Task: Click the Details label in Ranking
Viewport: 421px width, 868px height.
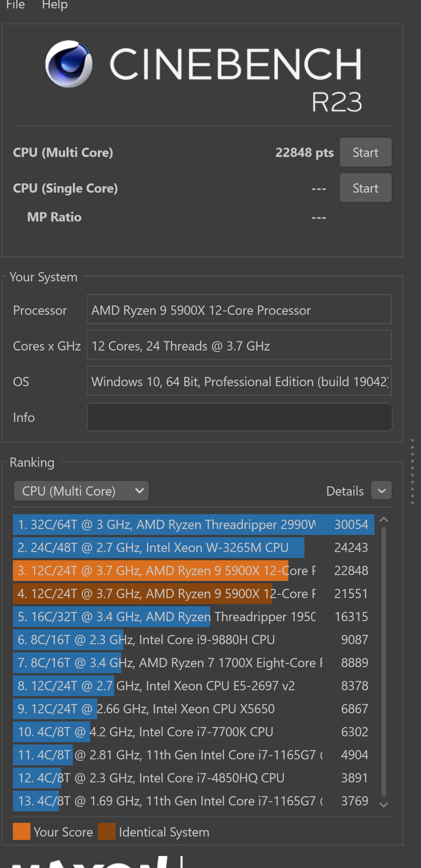Action: pyautogui.click(x=345, y=491)
